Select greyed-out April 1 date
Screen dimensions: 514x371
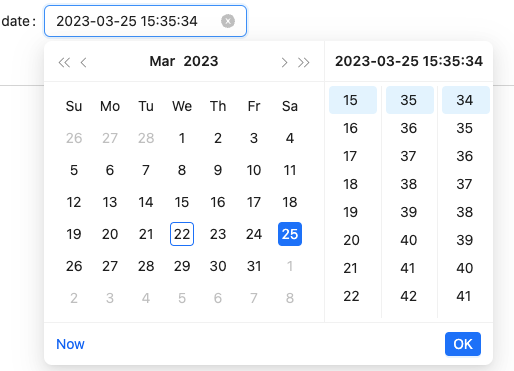coord(290,266)
